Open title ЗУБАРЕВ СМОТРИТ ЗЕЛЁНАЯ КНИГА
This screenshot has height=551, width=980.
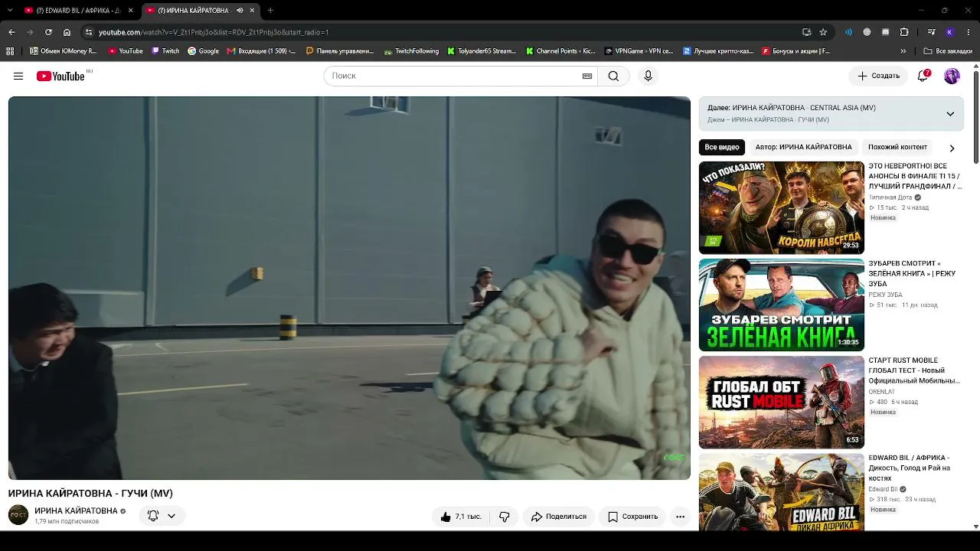click(x=912, y=273)
